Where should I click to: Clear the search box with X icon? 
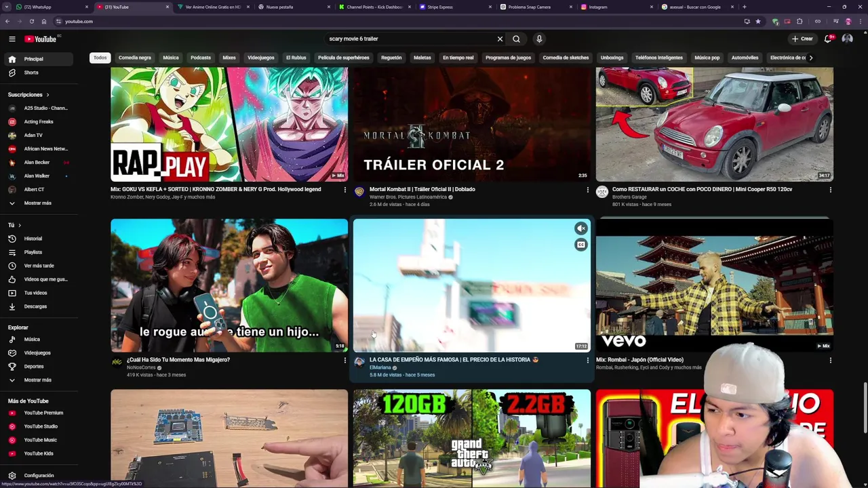click(x=500, y=39)
